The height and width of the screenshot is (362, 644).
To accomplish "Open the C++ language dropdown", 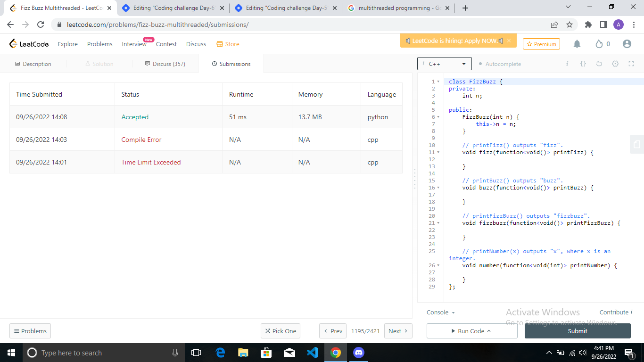I will coord(444,64).
